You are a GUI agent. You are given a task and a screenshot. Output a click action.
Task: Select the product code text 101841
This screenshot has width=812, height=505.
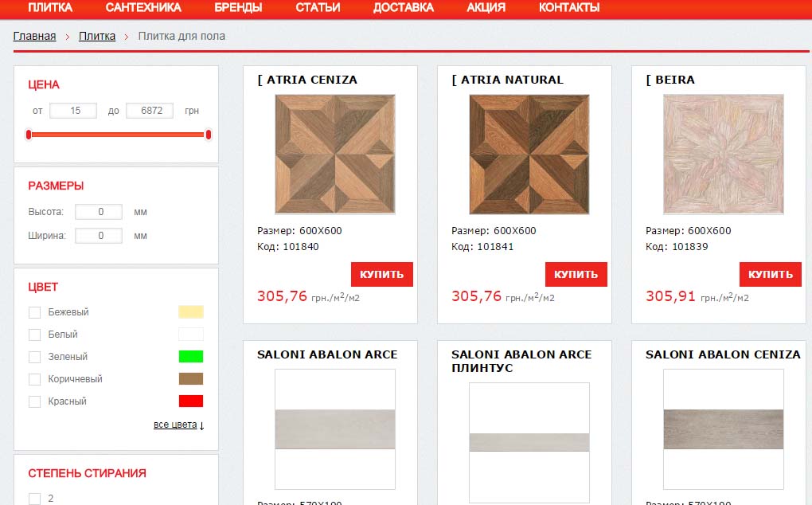[495, 247]
